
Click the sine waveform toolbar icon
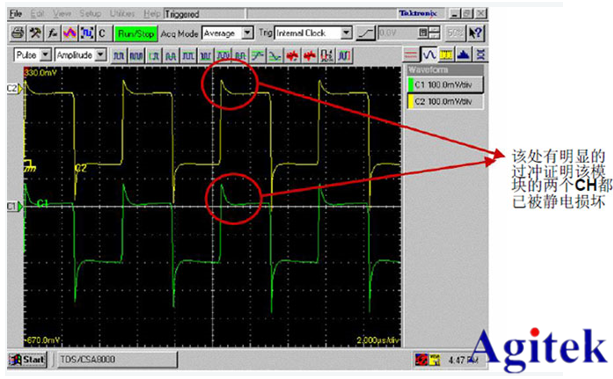[x=429, y=55]
